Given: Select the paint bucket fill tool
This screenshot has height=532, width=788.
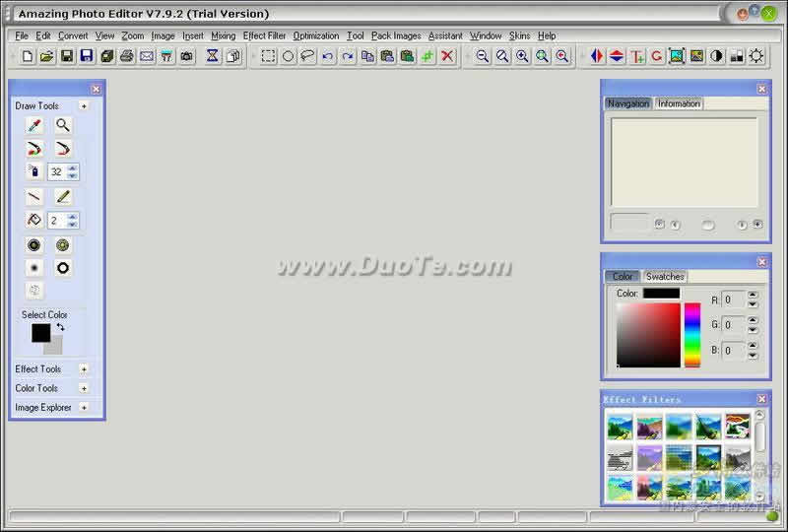Looking at the screenshot, I should (x=34, y=220).
